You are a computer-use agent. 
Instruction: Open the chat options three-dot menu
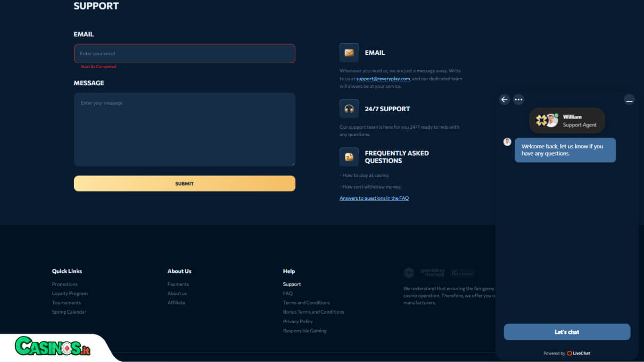[x=518, y=99]
